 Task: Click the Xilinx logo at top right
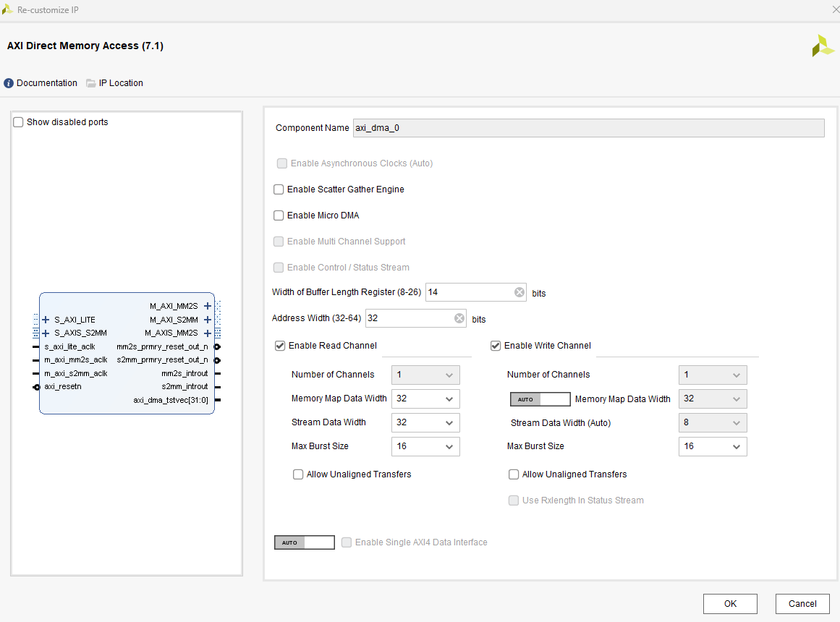click(823, 46)
